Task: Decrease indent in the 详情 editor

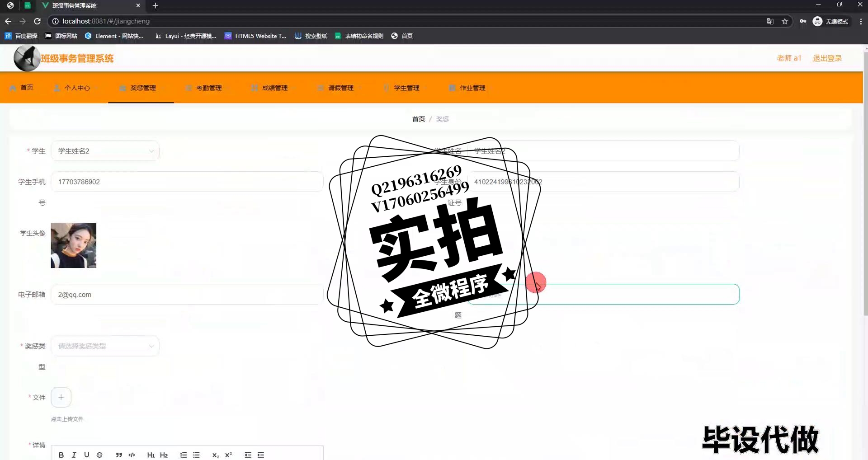Action: (x=248, y=455)
